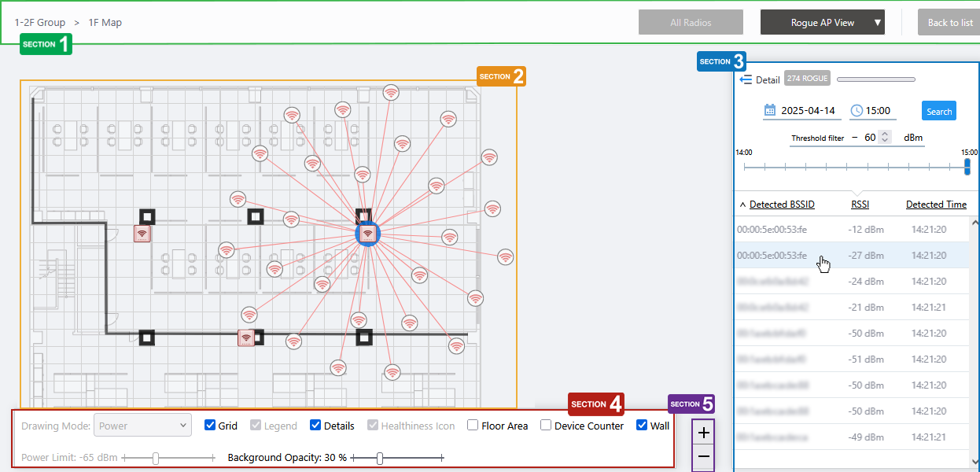Enable the Floor Area checkbox
This screenshot has width=980, height=472.
point(473,426)
